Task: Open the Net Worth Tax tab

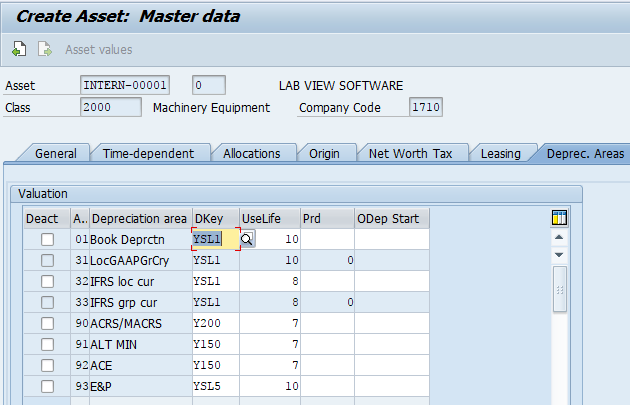Action: [410, 153]
